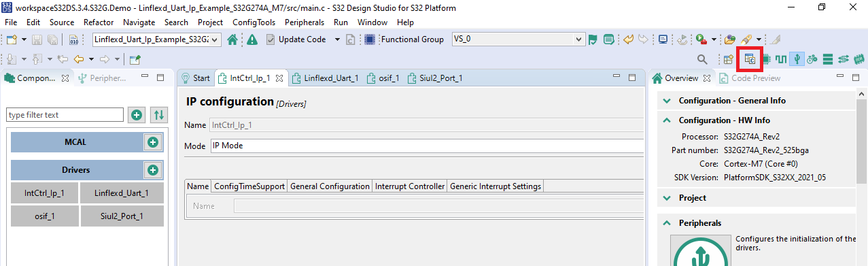Screen dimensions: 868x266
Task: Click the Peripherals tool thumbnail in Overview
Action: click(x=700, y=250)
